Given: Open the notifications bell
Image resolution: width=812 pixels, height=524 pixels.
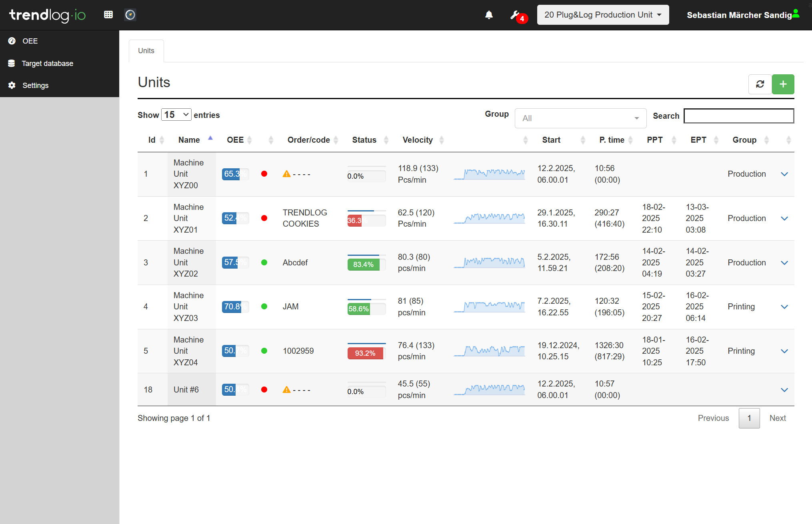Looking at the screenshot, I should pyautogui.click(x=489, y=15).
